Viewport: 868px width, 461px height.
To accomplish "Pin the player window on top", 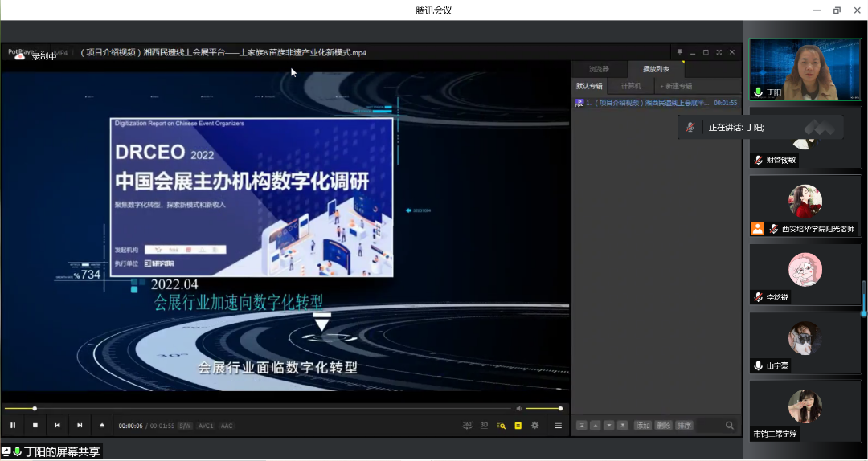I will [x=679, y=52].
